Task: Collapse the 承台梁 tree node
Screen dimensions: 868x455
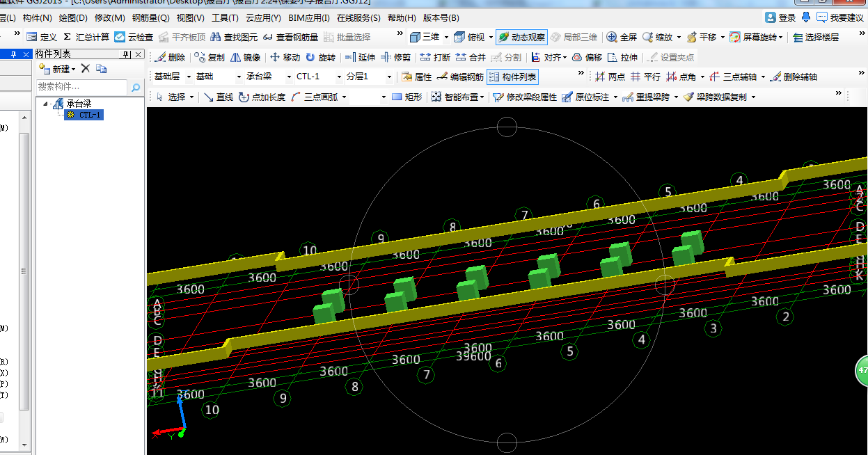Action: click(x=46, y=104)
